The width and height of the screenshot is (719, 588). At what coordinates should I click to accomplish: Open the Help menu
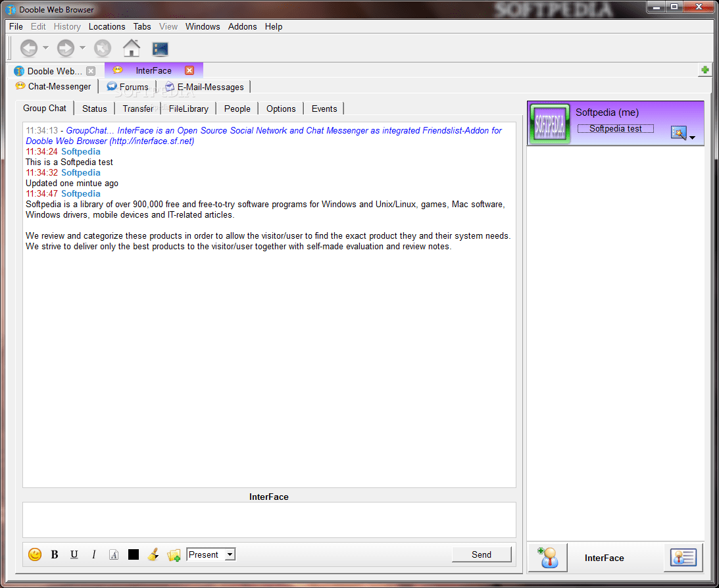pos(273,26)
